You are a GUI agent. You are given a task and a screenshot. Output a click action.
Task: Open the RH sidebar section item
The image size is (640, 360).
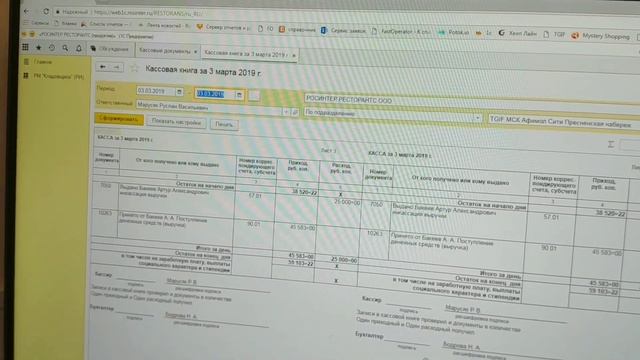point(54,76)
